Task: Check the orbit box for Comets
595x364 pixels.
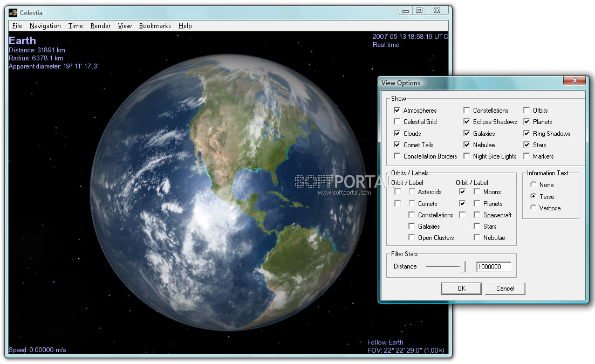Action: pyautogui.click(x=398, y=204)
